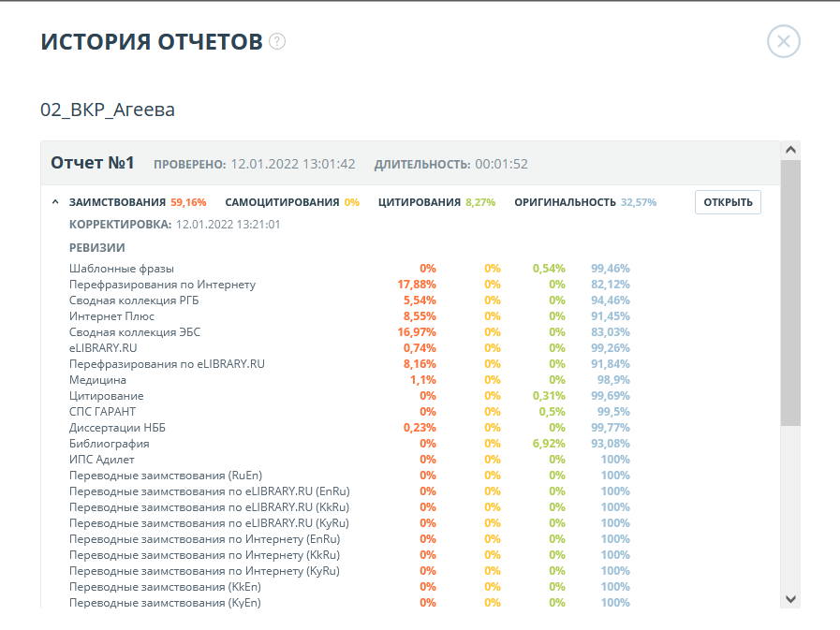Screen dimensions: 840x630
Task: Select the Диссертации НББ revision row
Action: pyautogui.click(x=117, y=428)
